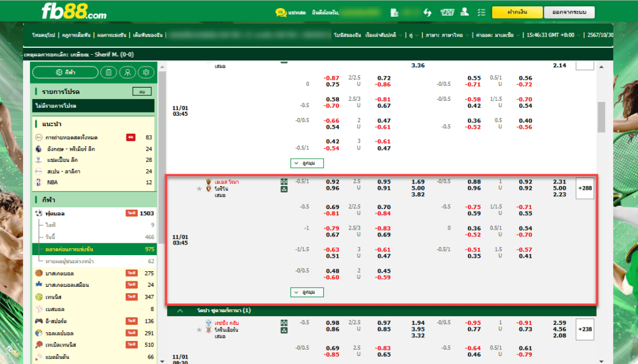This screenshot has width=638, height=364.
Task: Open the user account profile icon
Action: pyautogui.click(x=464, y=12)
